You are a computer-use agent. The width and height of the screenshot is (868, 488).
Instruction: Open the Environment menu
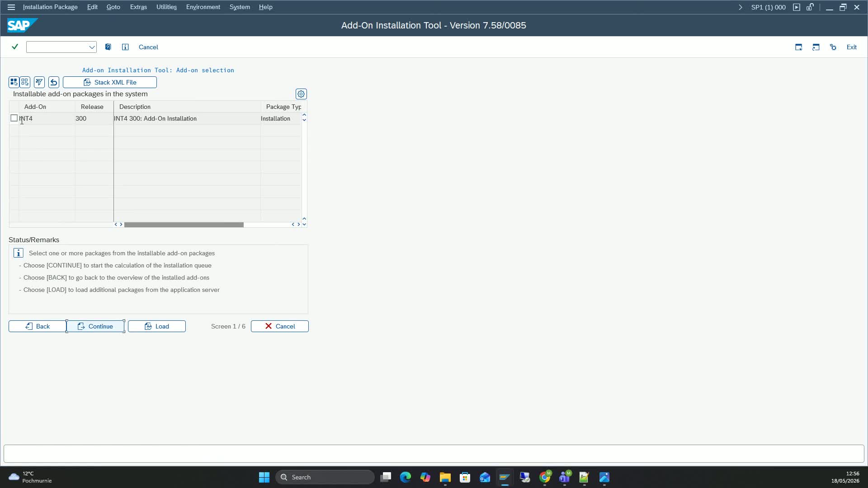(203, 7)
